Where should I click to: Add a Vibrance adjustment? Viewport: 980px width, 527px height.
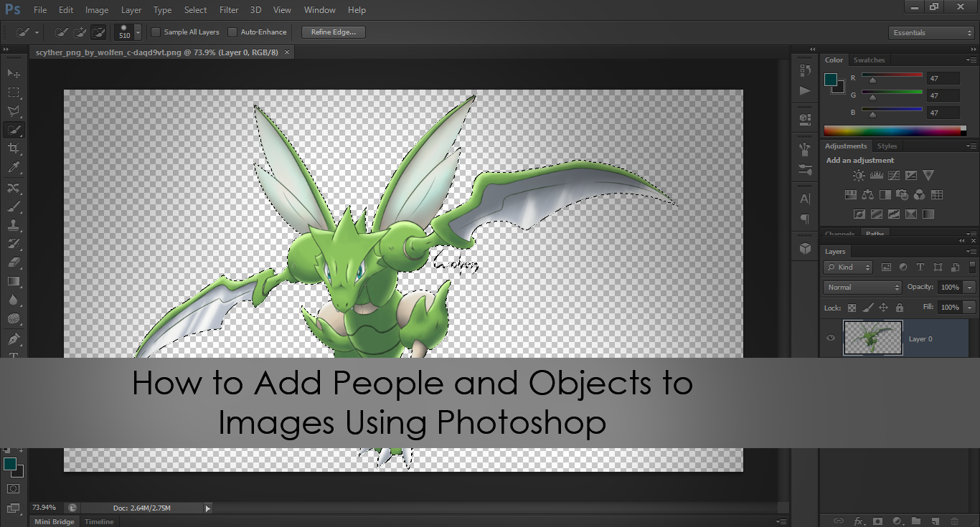point(928,175)
